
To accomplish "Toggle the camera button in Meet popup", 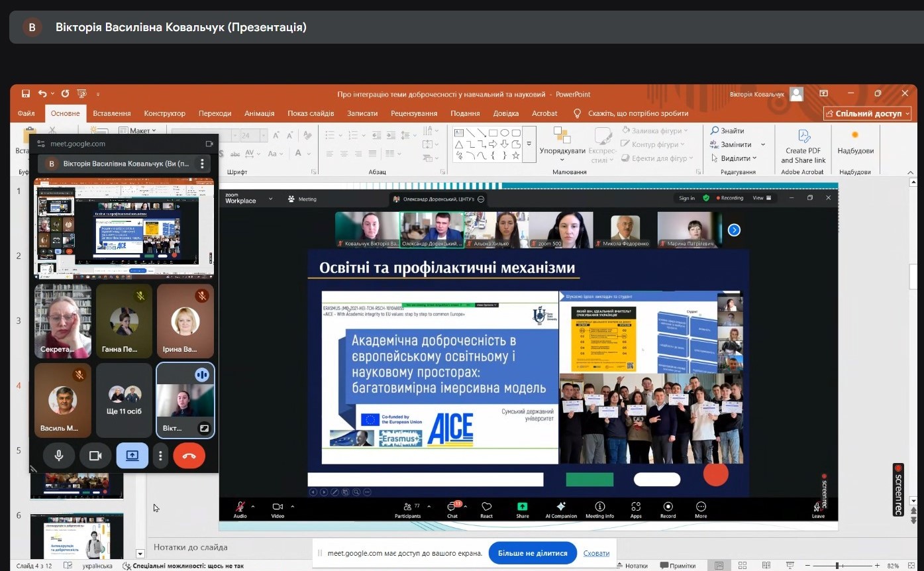I will (x=95, y=456).
